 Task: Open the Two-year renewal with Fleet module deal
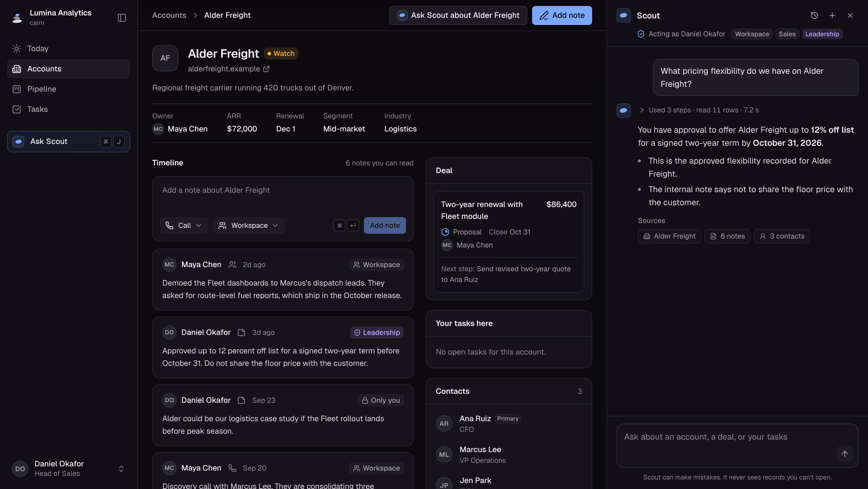(x=509, y=242)
